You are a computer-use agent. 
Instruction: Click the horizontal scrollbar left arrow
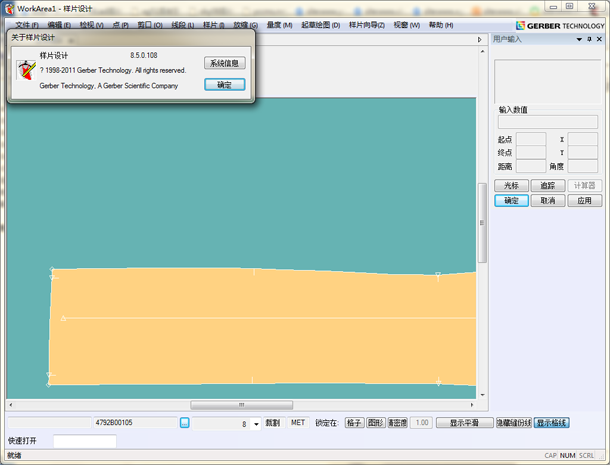(x=11, y=405)
